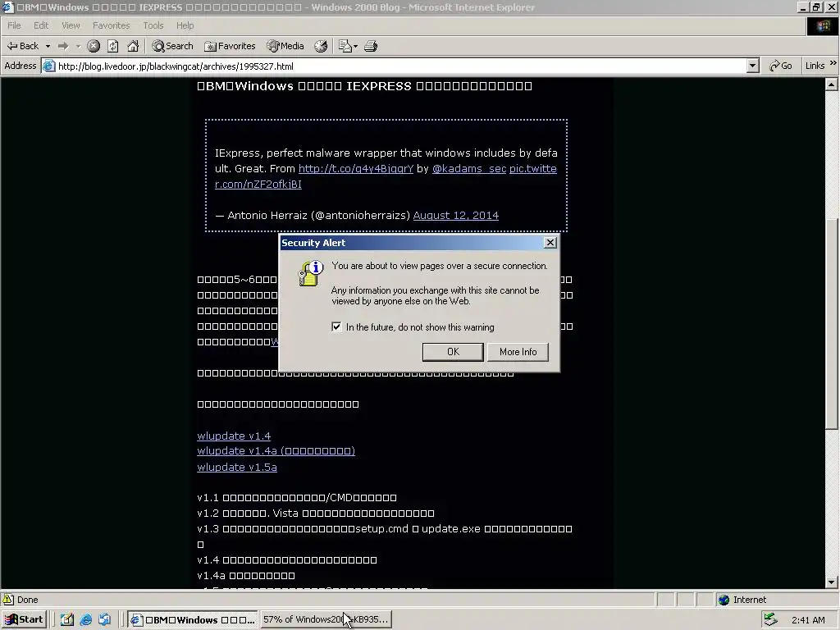Click the IE icon in title bar
The height and width of the screenshot is (630, 840).
pyautogui.click(x=7, y=7)
